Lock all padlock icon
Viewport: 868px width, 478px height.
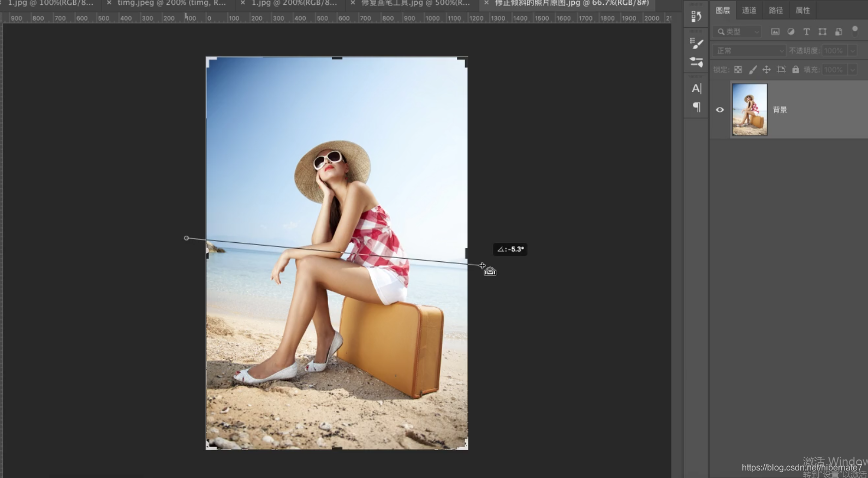click(795, 69)
